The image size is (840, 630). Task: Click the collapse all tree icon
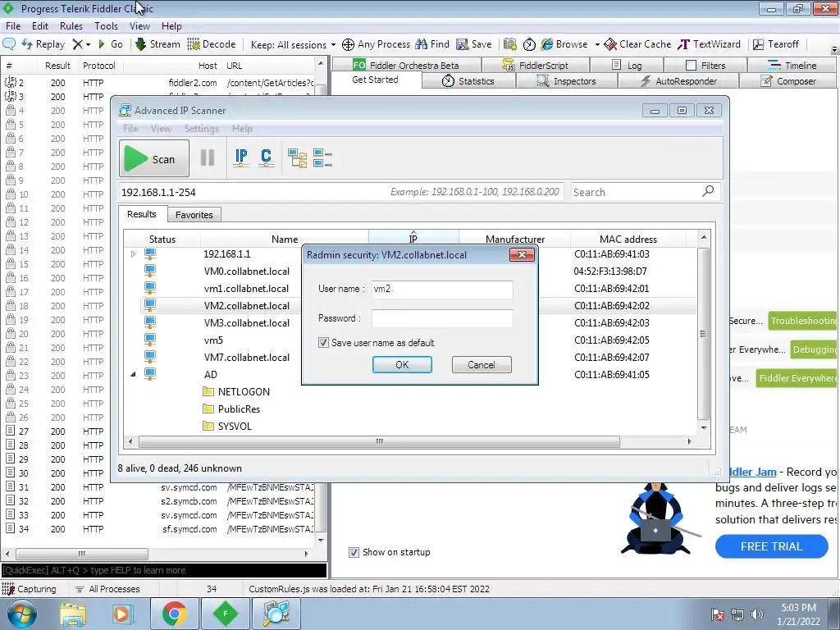pos(322,158)
